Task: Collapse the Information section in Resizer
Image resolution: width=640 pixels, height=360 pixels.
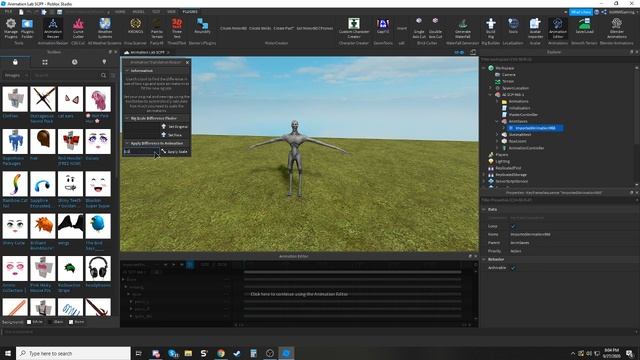Action: [127, 71]
